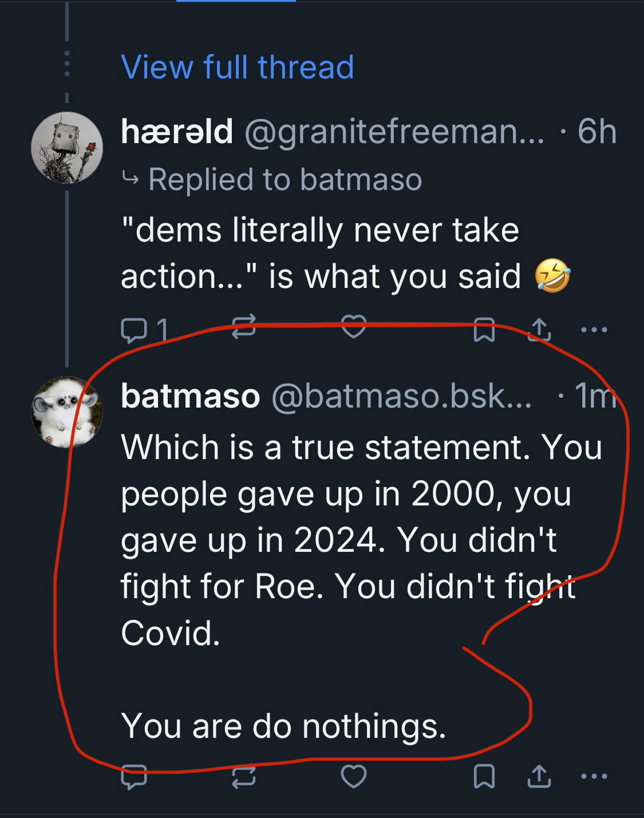Open the View full thread link

238,67
